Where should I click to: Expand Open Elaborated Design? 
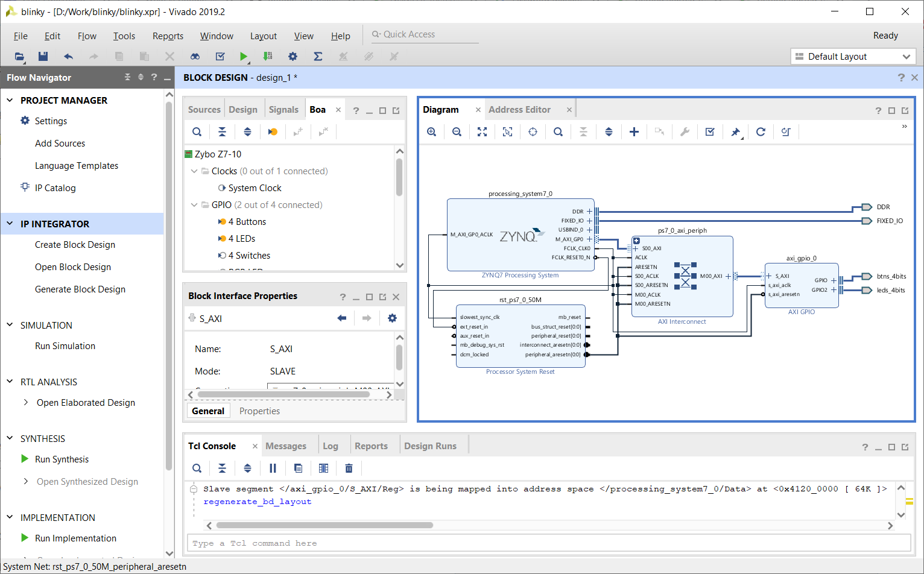[25, 402]
